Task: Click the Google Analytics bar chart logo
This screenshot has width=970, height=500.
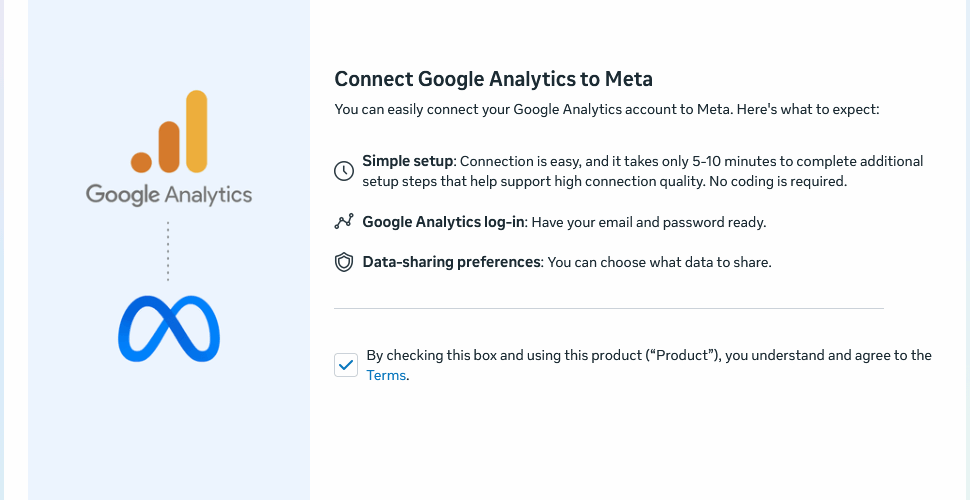Action: tap(169, 132)
